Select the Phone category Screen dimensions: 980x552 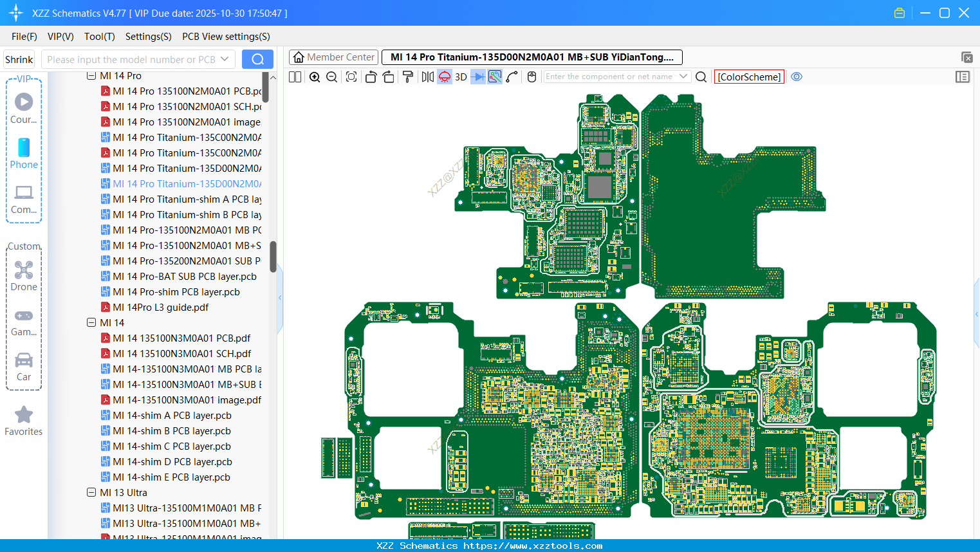pyautogui.click(x=24, y=154)
